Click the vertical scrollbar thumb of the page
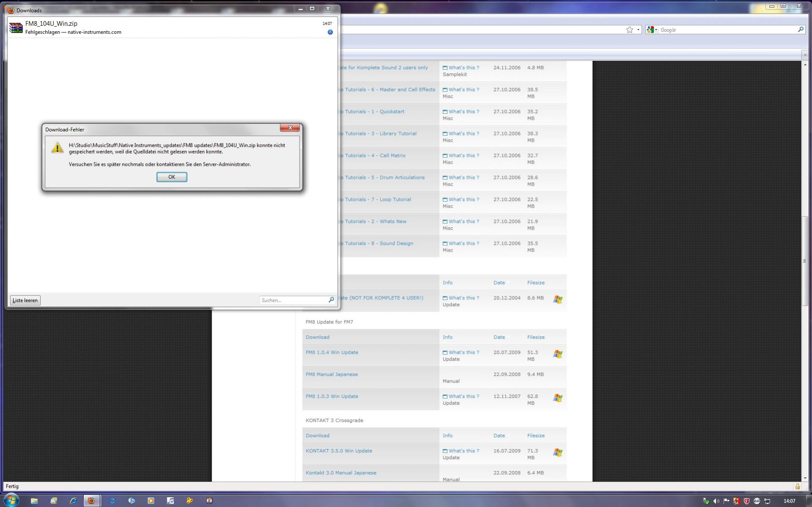Viewport: 812px width, 507px height. click(805, 261)
